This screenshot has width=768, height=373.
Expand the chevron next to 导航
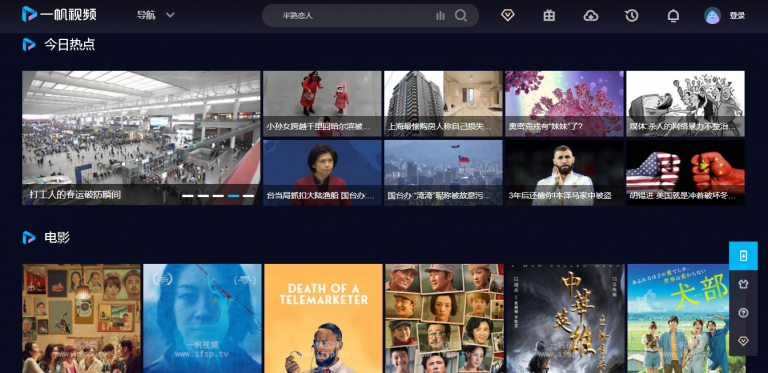[x=170, y=15]
